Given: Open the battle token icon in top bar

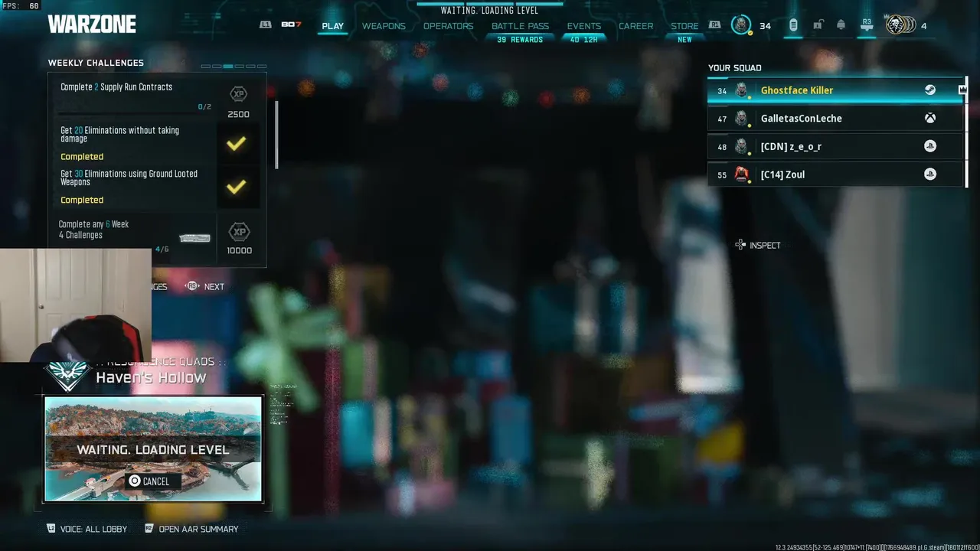Looking at the screenshot, I should tap(793, 25).
